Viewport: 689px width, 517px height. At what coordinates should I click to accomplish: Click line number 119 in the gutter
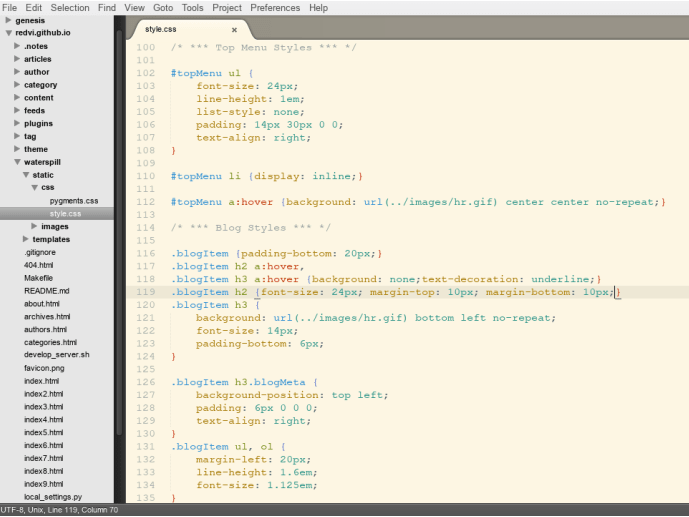(145, 292)
